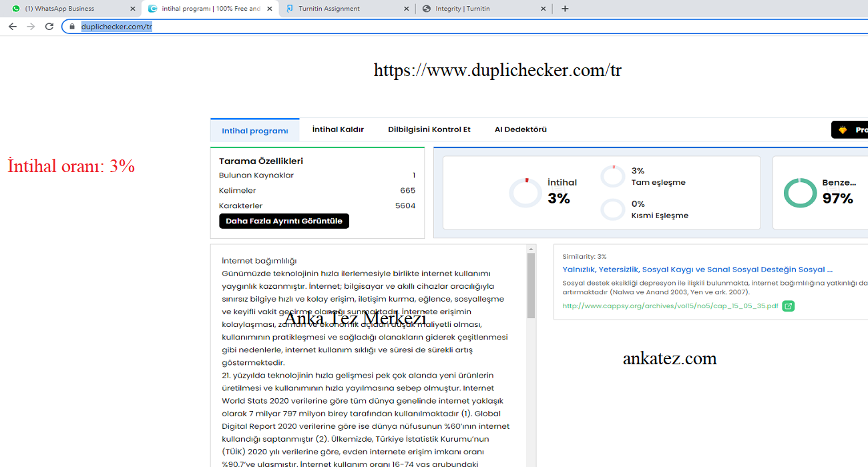Click the Tam eşleşme percentage circle icon
Screen dimensions: 868x467
point(612,175)
